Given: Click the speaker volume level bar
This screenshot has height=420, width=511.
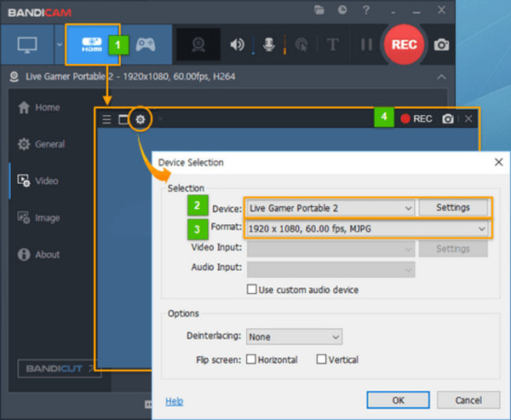Looking at the screenshot, I should tap(253, 44).
